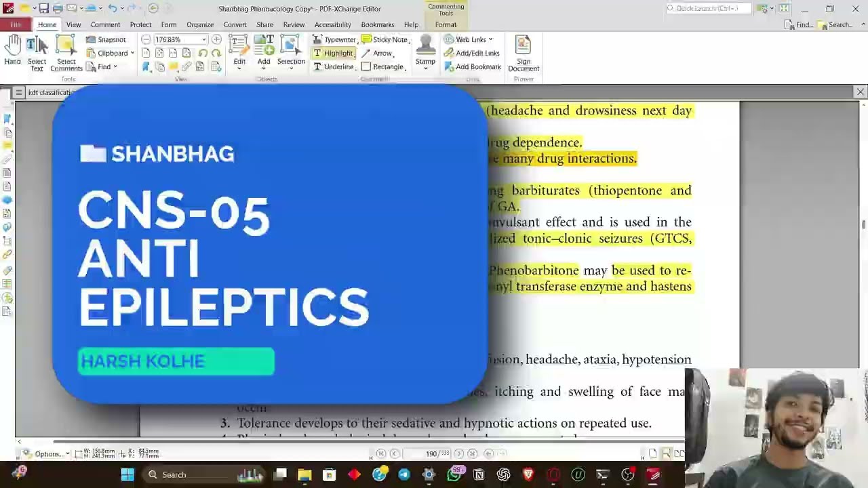Open File Explorer from taskbar
The width and height of the screenshot is (868, 488).
304,474
